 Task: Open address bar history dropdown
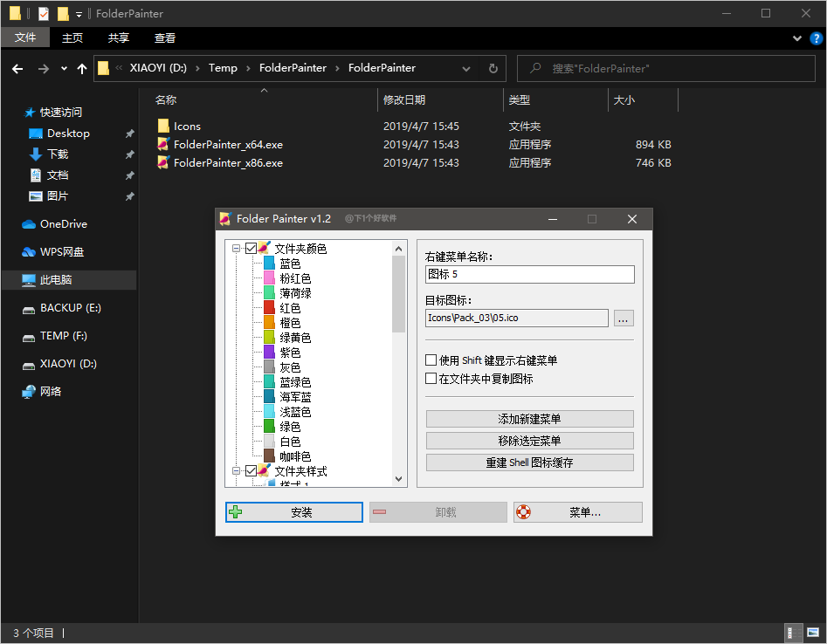pos(466,69)
